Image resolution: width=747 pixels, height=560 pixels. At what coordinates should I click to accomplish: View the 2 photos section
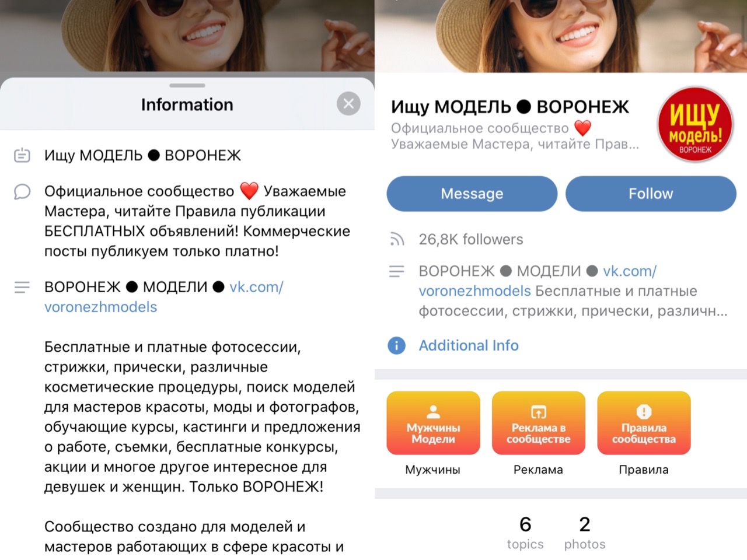tap(585, 533)
